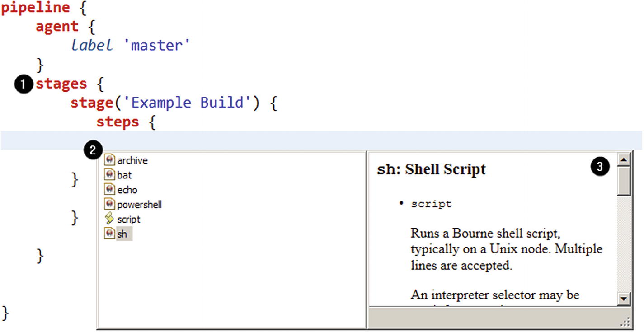Click the 'script' parameter in documentation
This screenshot has height=332, width=644.
tap(431, 204)
